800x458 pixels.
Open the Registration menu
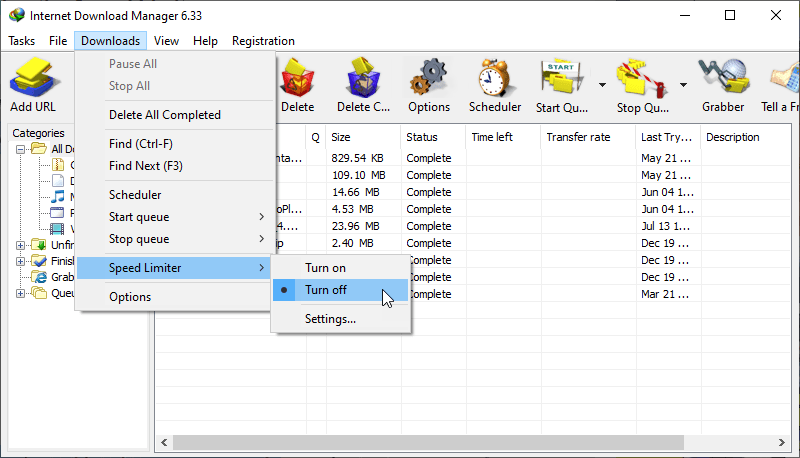tap(263, 41)
